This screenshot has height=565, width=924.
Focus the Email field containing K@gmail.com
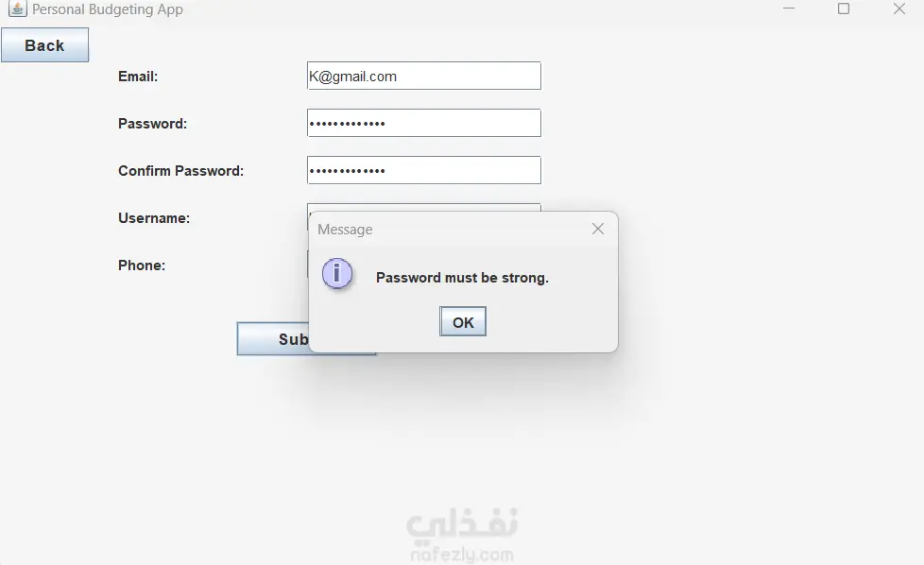coord(423,77)
